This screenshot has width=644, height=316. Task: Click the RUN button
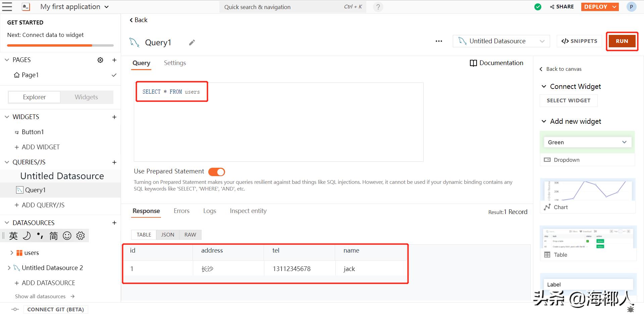622,41
